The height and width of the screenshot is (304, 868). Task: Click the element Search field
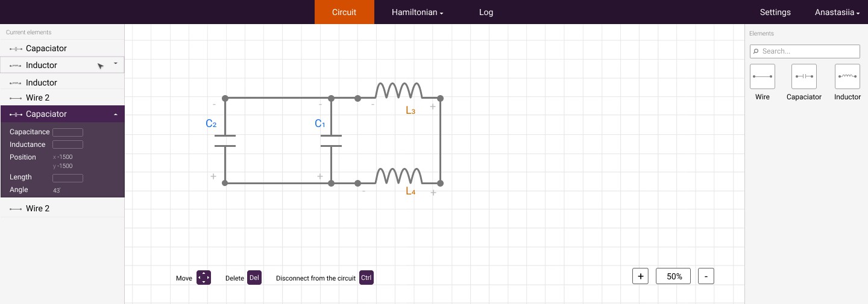click(x=805, y=51)
